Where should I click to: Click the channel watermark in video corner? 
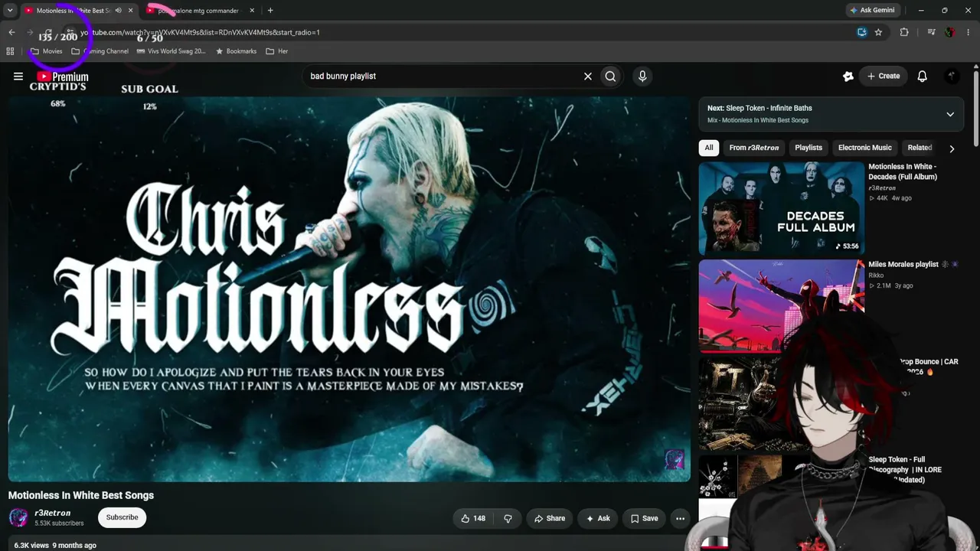pos(675,459)
